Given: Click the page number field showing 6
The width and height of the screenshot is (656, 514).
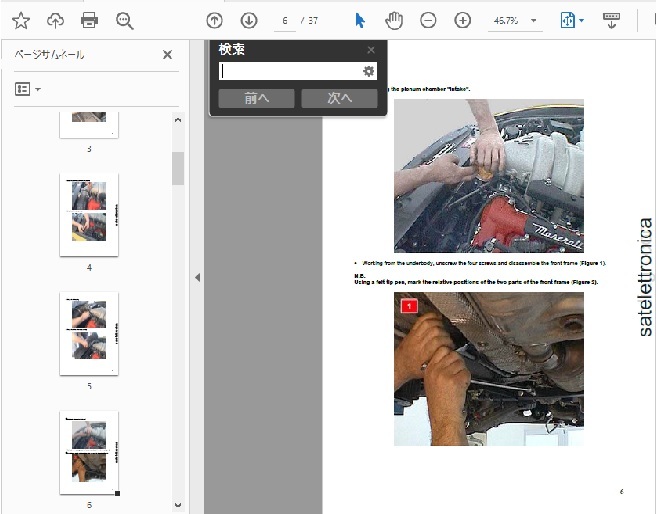Looking at the screenshot, I should click(285, 21).
